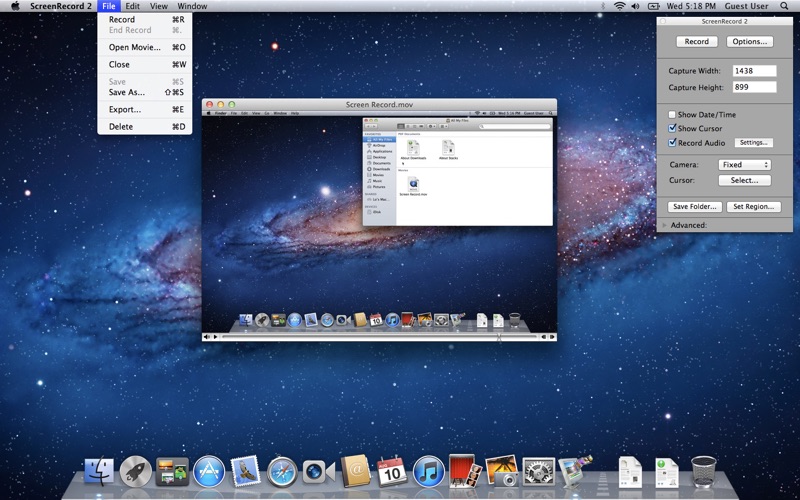800x500 pixels.
Task: Open iCal calendar icon in Dock
Action: [392, 471]
